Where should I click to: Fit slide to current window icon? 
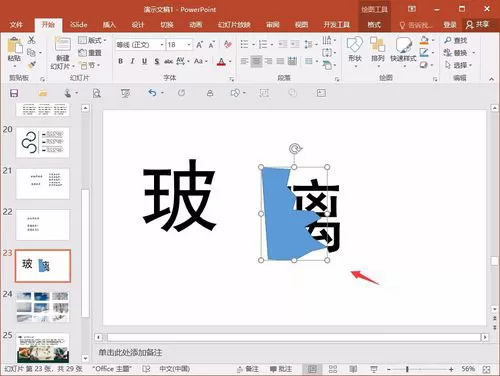(x=486, y=369)
